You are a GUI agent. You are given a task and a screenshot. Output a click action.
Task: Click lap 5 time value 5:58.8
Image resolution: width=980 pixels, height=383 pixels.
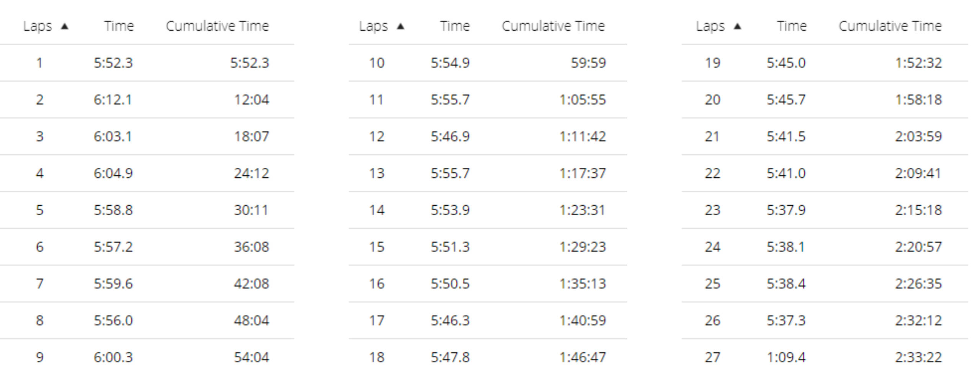click(x=113, y=210)
